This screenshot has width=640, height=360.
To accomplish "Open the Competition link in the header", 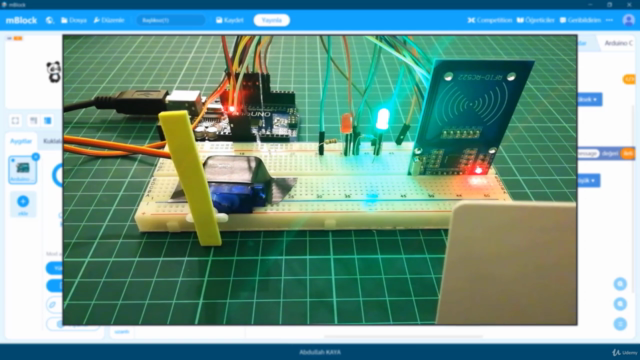I will coord(490,20).
